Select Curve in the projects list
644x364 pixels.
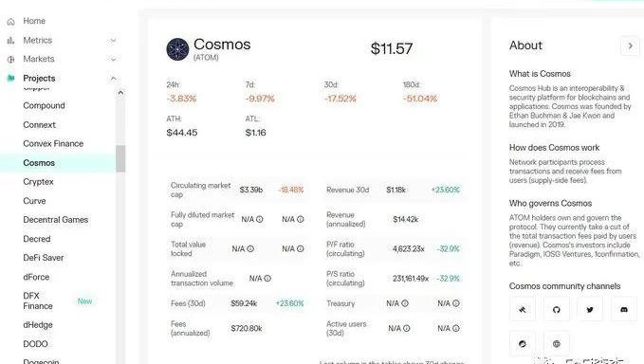34,201
